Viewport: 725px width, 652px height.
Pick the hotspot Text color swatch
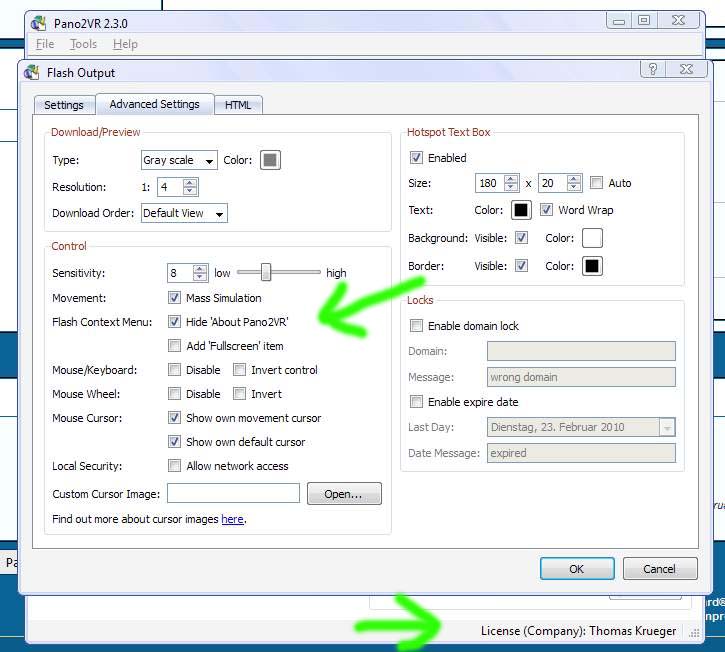pos(521,210)
